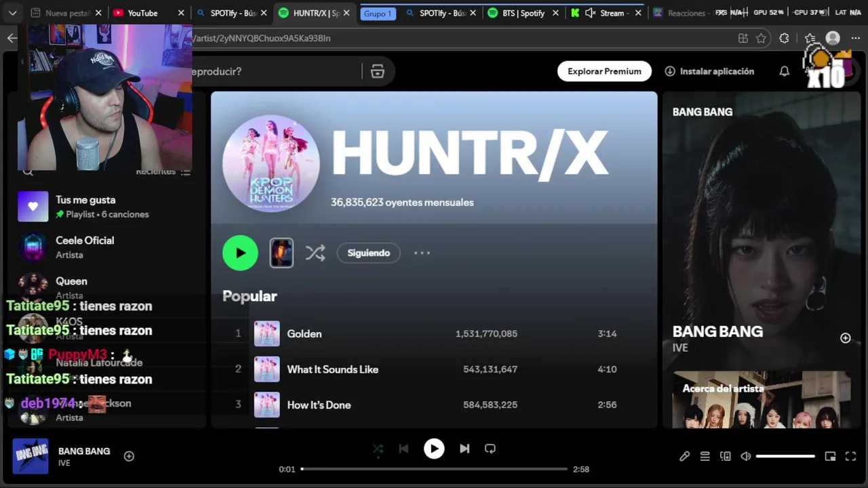Click the Explorar Premium button

pos(604,71)
